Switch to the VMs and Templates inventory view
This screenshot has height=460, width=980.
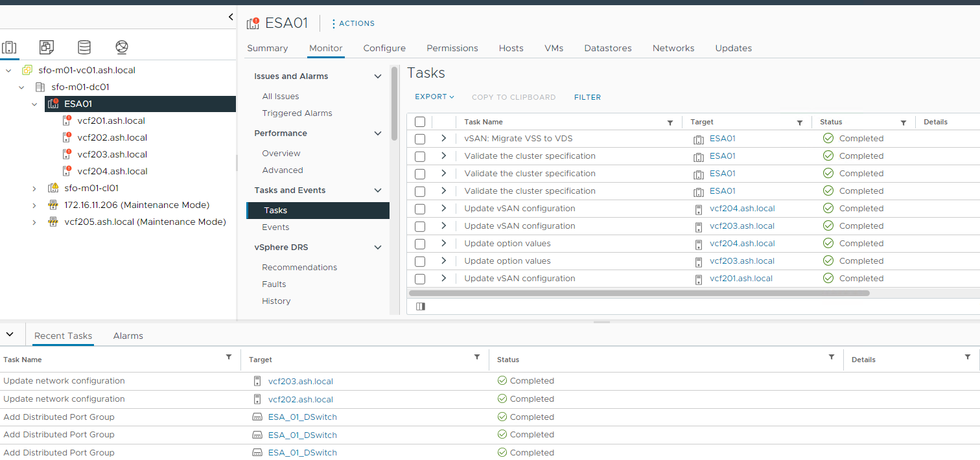(x=46, y=47)
